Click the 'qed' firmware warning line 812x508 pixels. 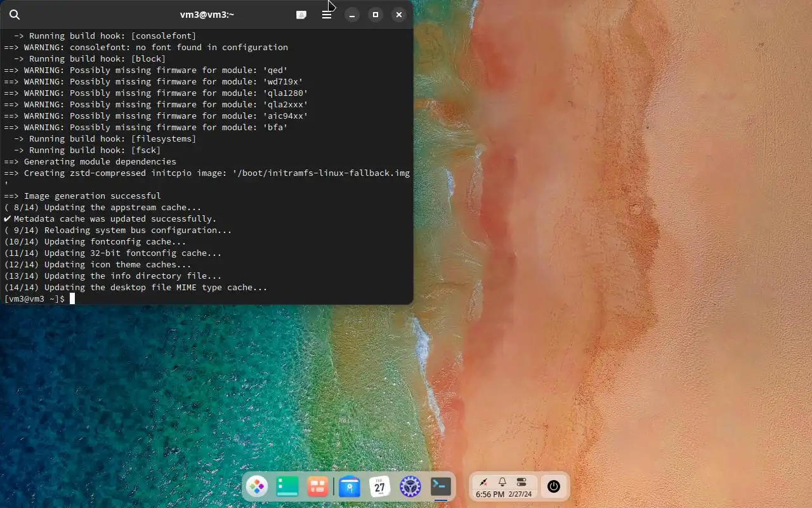click(x=146, y=70)
